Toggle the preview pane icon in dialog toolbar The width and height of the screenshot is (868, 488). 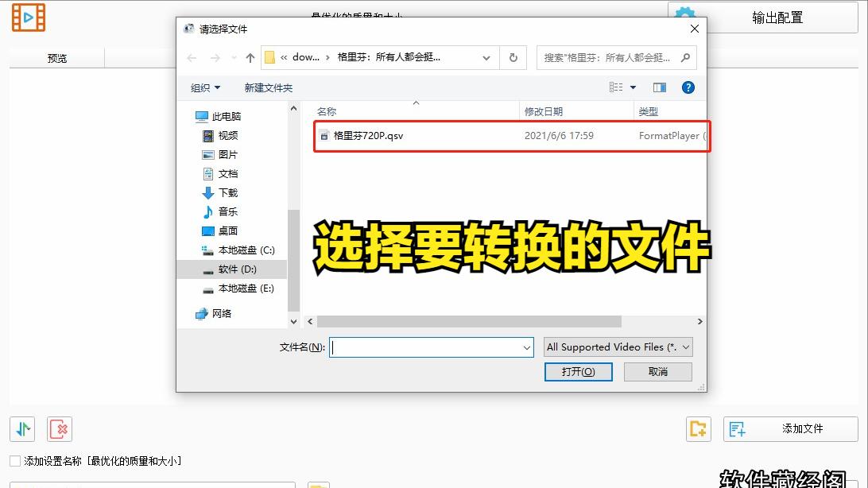(659, 87)
